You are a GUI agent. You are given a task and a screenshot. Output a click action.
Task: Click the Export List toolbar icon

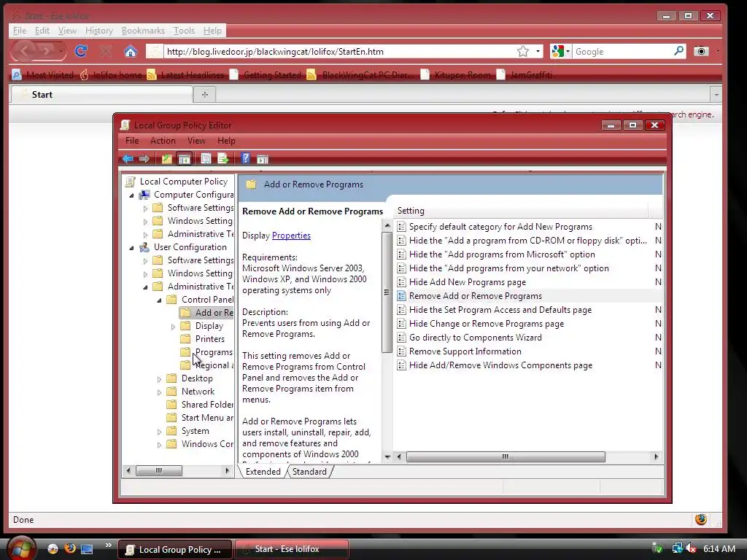point(223,159)
